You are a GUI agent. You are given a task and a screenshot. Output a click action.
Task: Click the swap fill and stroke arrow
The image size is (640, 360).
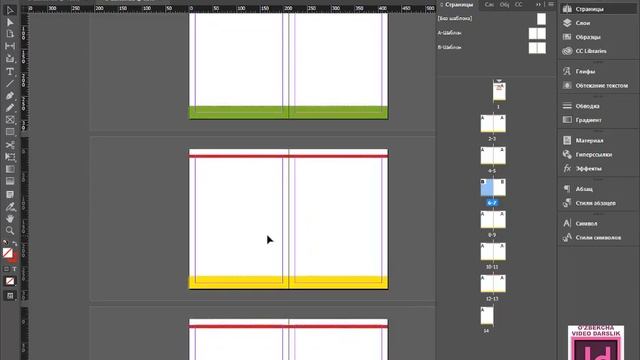pyautogui.click(x=15, y=244)
